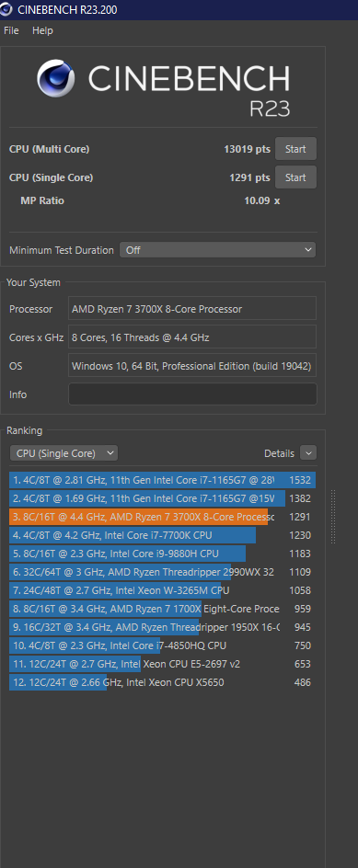Select the Core i7-1165G7 @ 28W ranking row
The height and width of the screenshot is (868, 358).
pos(162,479)
